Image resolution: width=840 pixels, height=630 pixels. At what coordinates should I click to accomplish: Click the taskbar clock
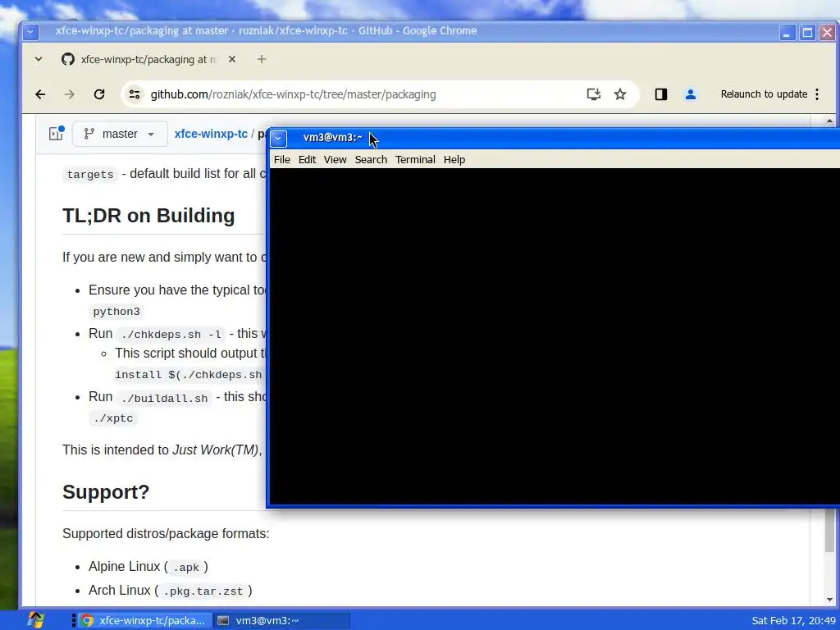pos(793,620)
